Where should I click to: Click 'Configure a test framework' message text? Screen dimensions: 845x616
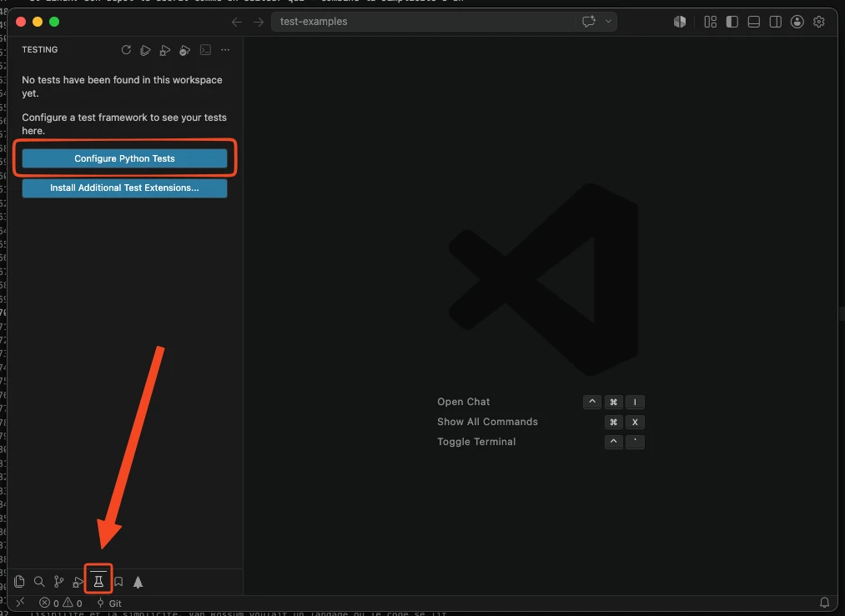pos(124,124)
